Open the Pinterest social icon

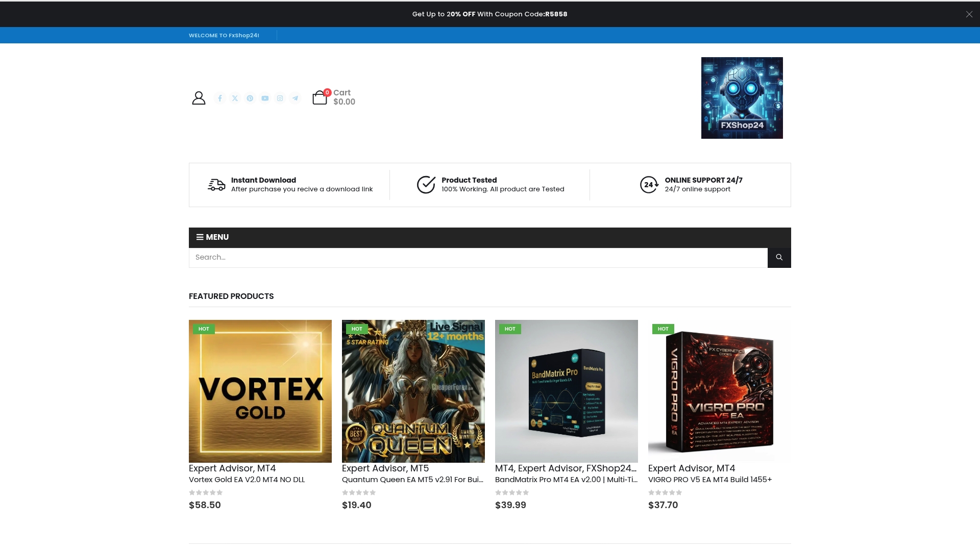click(x=250, y=98)
